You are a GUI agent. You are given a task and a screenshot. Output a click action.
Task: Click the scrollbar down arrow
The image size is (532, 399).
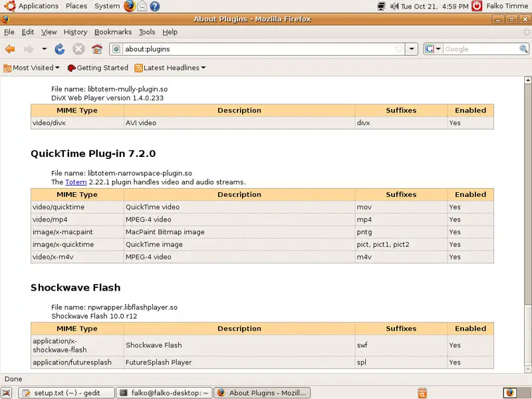click(x=527, y=369)
